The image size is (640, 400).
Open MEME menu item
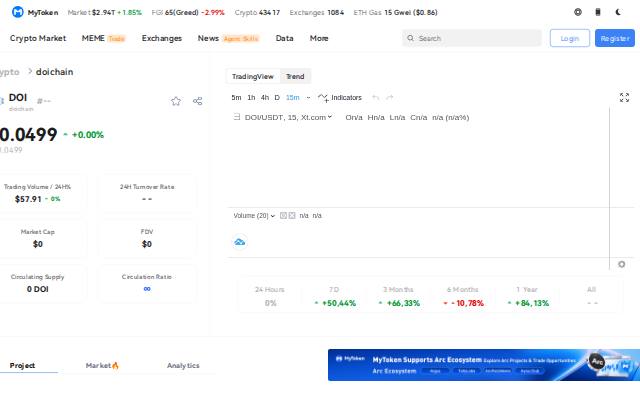point(93,38)
